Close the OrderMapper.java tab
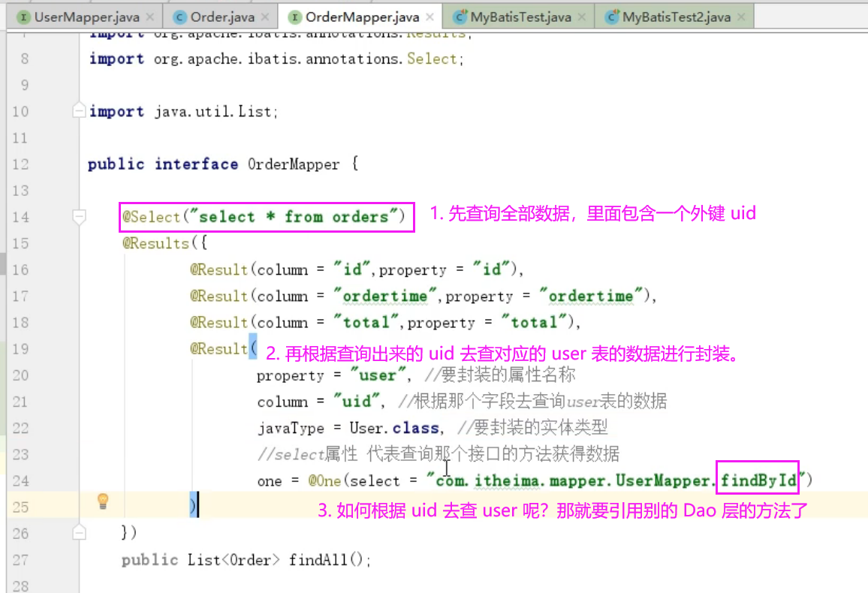 click(x=430, y=17)
